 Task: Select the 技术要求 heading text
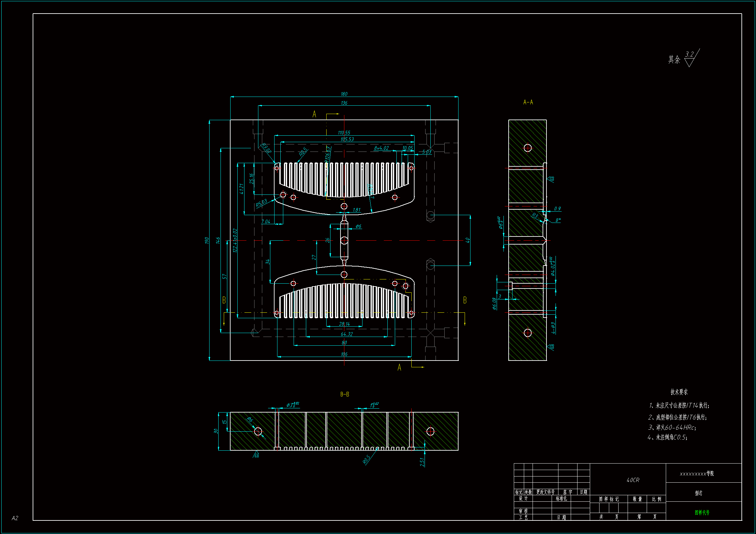tap(679, 392)
